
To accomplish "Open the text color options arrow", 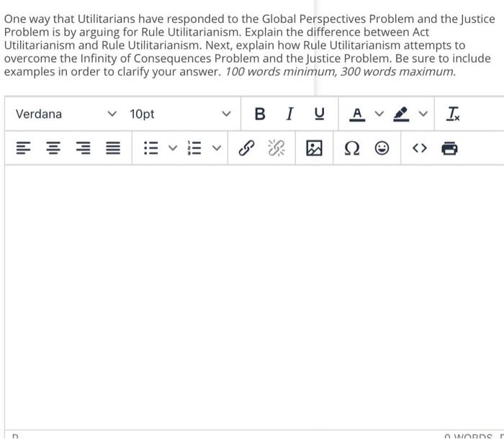I will pyautogui.click(x=379, y=114).
